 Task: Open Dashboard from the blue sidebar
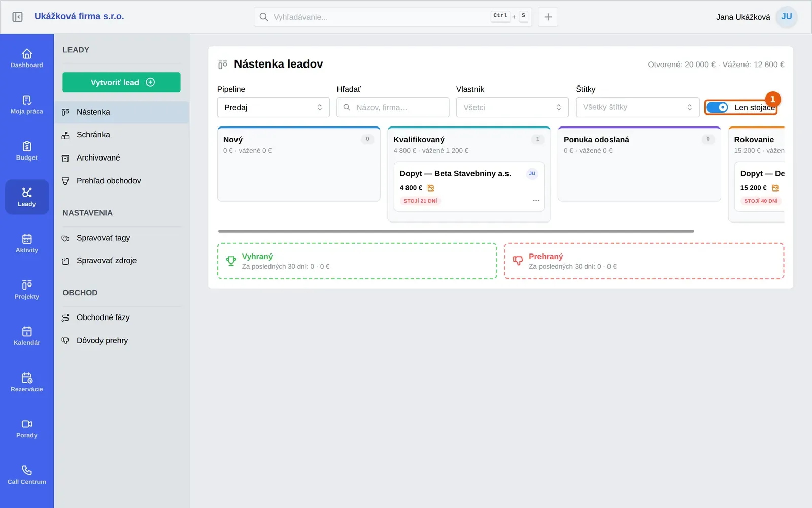[27, 58]
